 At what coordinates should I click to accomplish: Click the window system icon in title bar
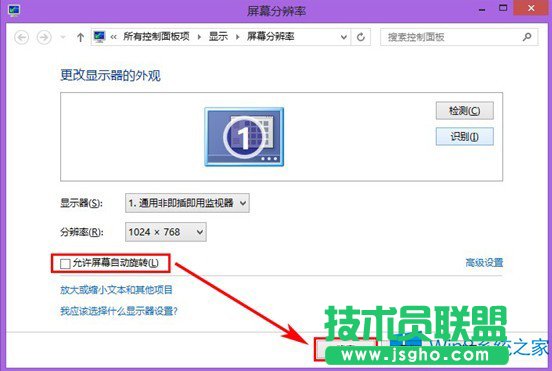click(x=14, y=10)
